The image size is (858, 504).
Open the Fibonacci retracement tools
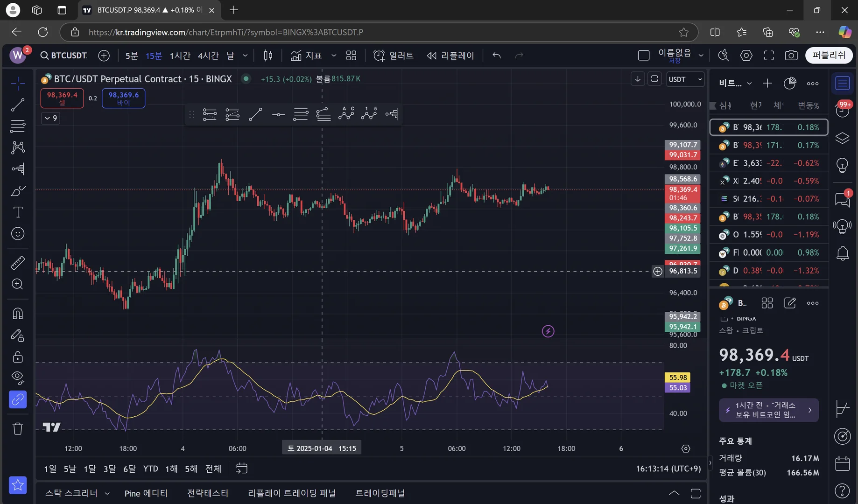coord(18,126)
